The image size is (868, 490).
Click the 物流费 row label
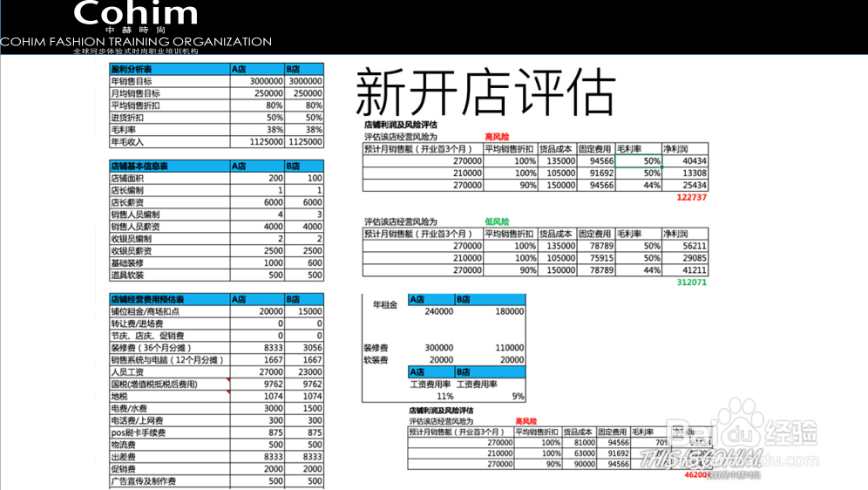[x=123, y=446]
